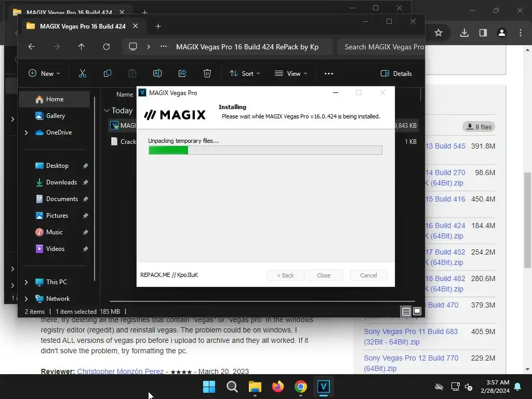Open Windows taskbar Search
Image resolution: width=532 pixels, height=399 pixels.
(x=232, y=387)
